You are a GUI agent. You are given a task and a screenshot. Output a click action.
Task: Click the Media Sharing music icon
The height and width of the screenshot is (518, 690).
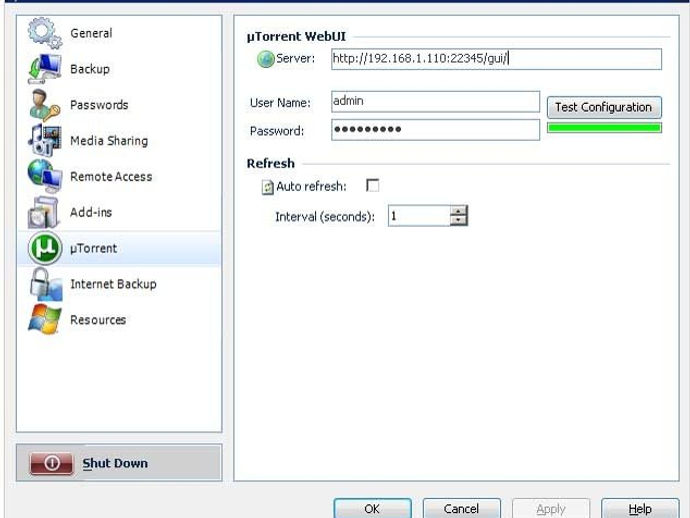[x=45, y=140]
